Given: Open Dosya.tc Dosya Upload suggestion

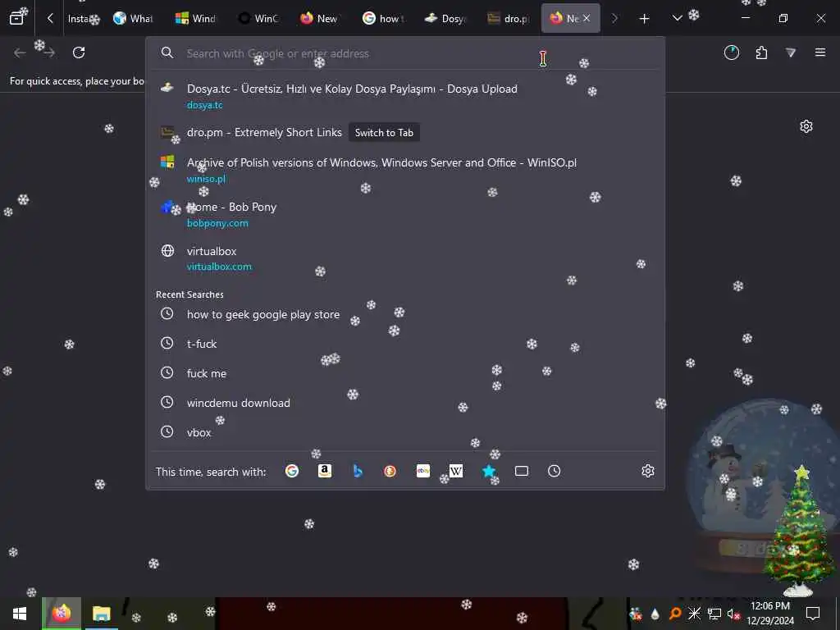Looking at the screenshot, I should [x=405, y=97].
